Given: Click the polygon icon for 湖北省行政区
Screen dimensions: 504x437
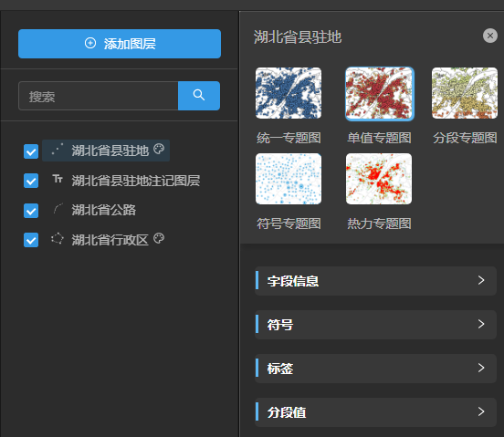Looking at the screenshot, I should click(58, 238).
